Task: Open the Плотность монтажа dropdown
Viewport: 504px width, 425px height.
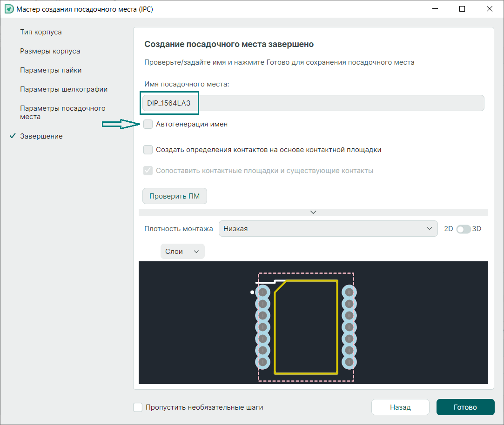Action: coord(328,229)
